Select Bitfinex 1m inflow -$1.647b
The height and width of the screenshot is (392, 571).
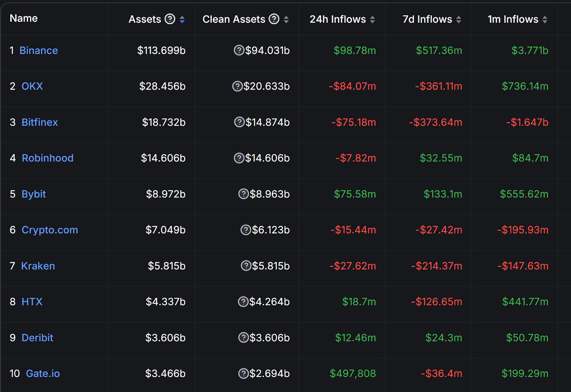[527, 122]
